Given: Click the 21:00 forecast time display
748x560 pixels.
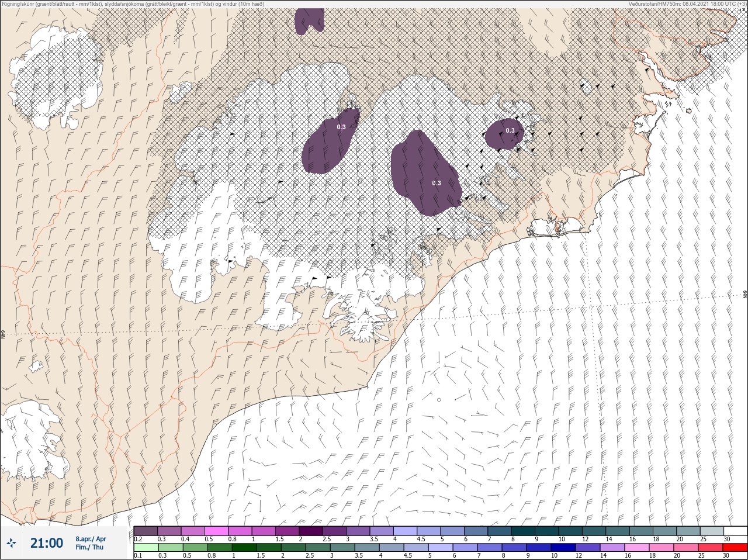Looking at the screenshot, I should (x=47, y=543).
